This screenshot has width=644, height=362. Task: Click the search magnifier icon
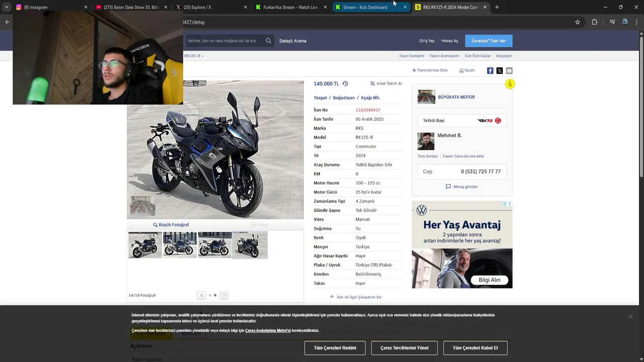click(269, 41)
